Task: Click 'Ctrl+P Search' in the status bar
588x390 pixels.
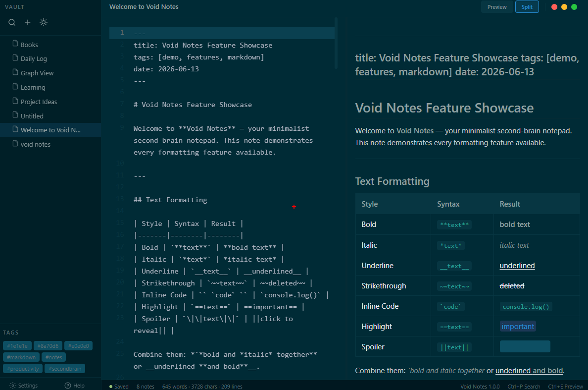Action: (524, 386)
